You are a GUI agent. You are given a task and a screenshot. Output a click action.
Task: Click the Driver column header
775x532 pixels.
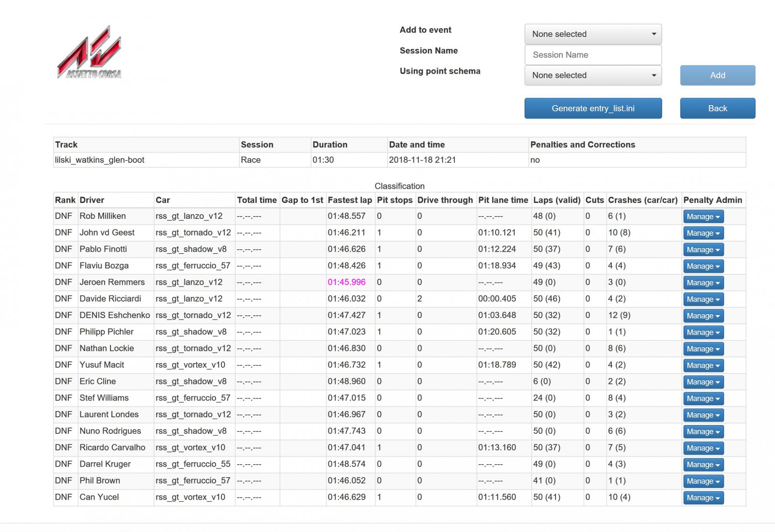click(x=92, y=200)
